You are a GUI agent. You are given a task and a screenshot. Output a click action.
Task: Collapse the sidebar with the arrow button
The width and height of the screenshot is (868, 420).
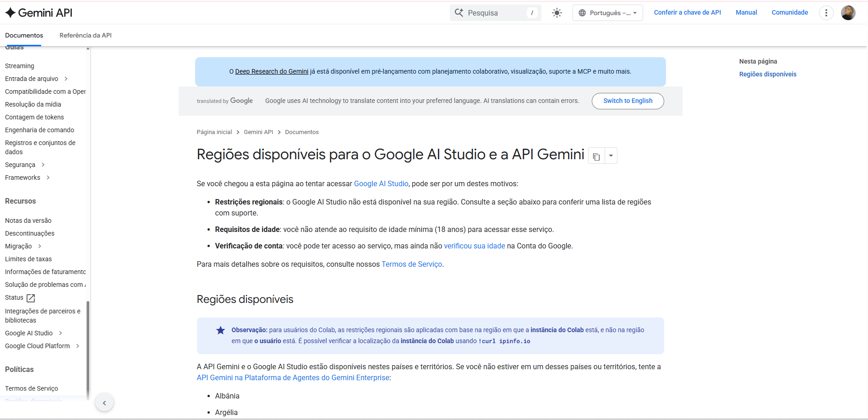click(104, 403)
